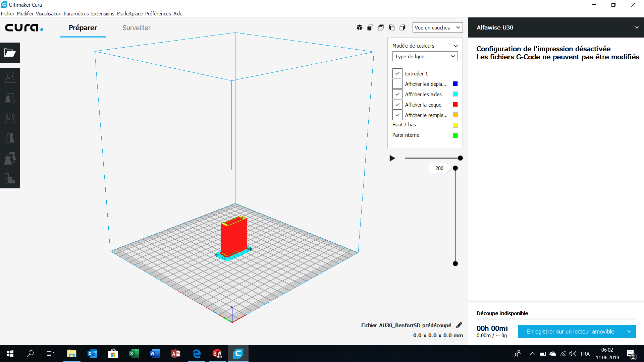This screenshot has width=644, height=362.
Task: Switch to front view camera icon
Action: [370, 27]
